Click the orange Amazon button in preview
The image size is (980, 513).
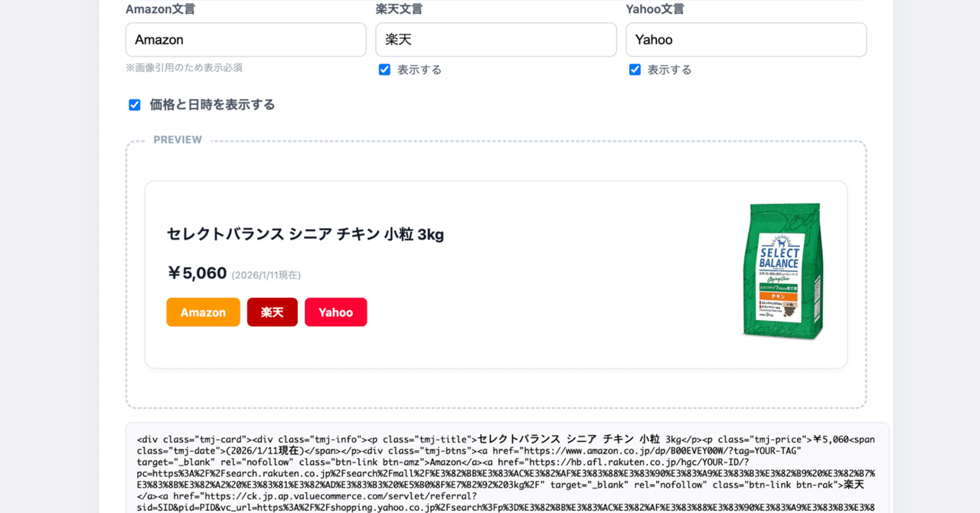(203, 312)
